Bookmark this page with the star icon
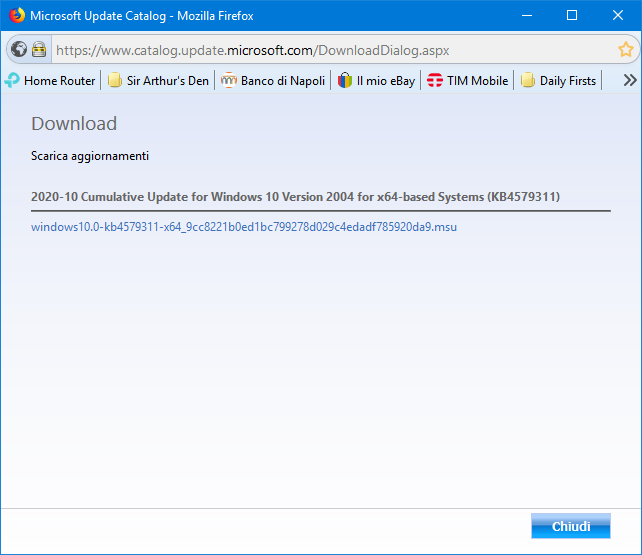642x555 pixels. pos(625,49)
